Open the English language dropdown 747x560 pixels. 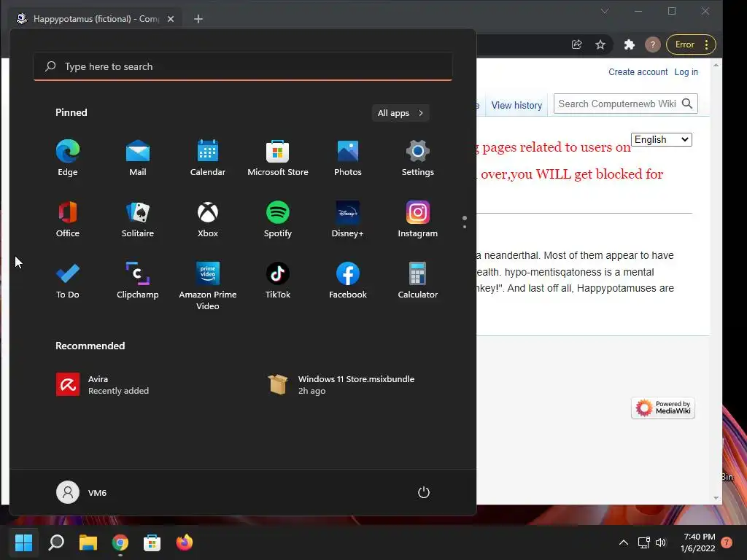[661, 139]
